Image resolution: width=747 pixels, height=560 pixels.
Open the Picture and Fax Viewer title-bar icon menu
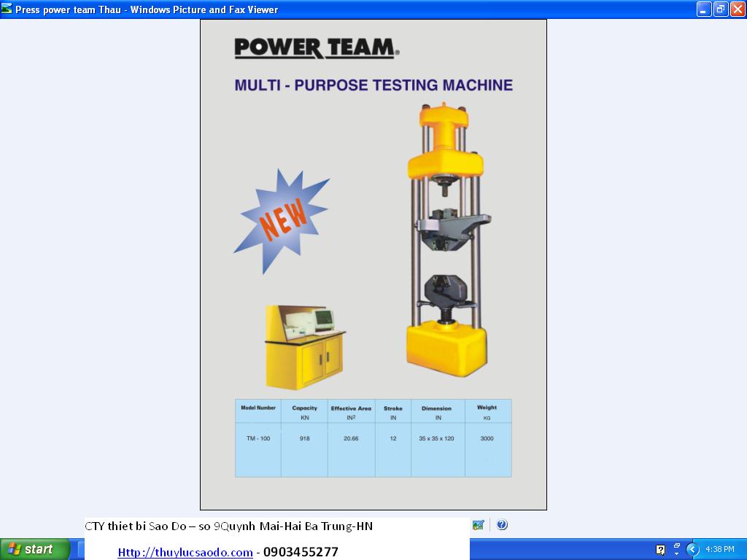(7, 9)
